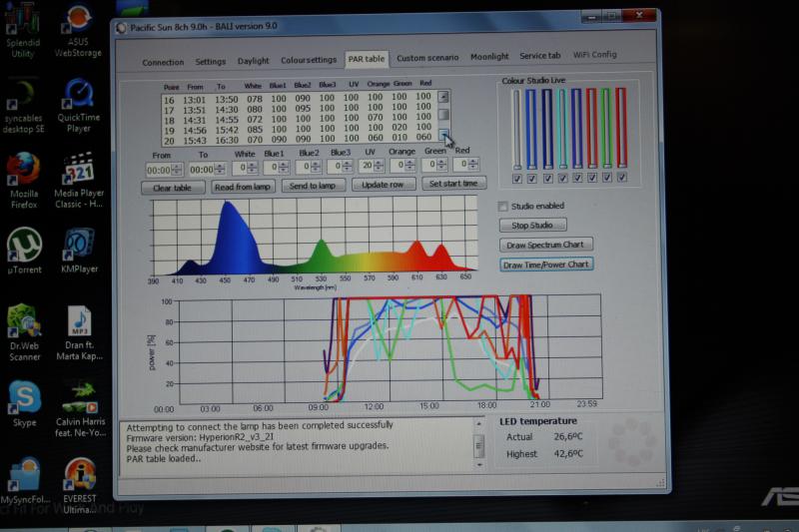799x532 pixels.
Task: Enable the Studio enabled checkbox
Action: pos(503,207)
